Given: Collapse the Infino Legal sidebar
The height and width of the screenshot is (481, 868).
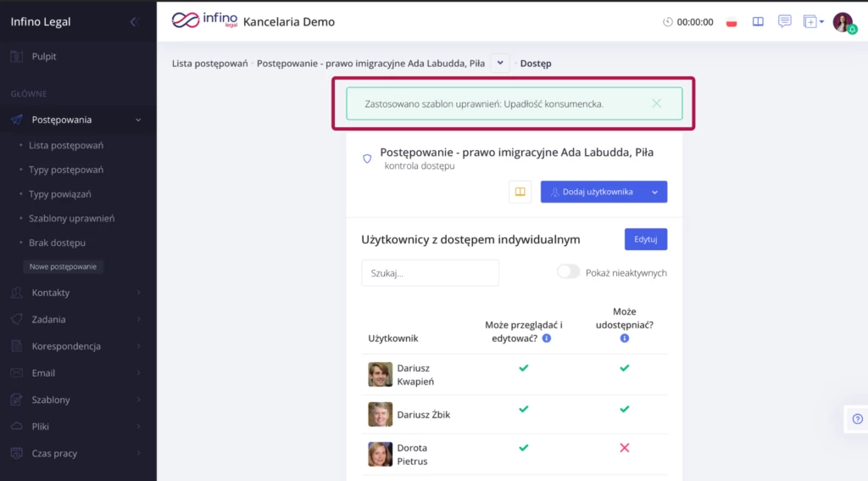Looking at the screenshot, I should [x=133, y=21].
